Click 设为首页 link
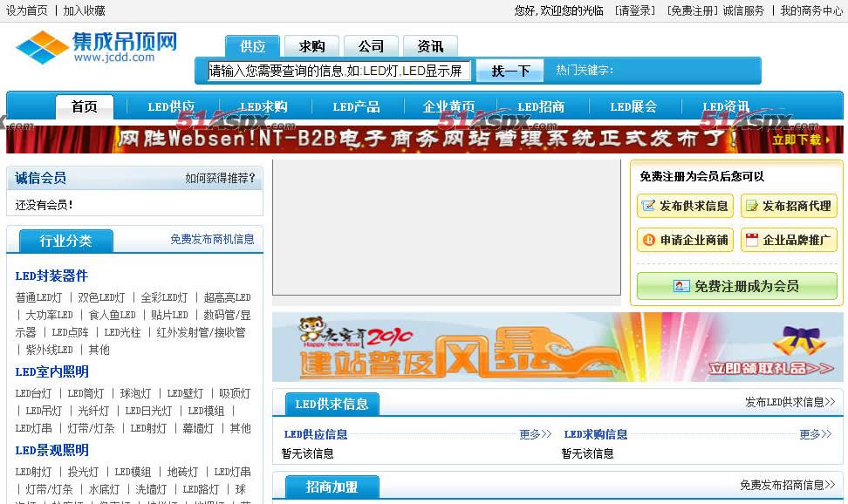The width and height of the screenshot is (848, 504). [x=27, y=10]
